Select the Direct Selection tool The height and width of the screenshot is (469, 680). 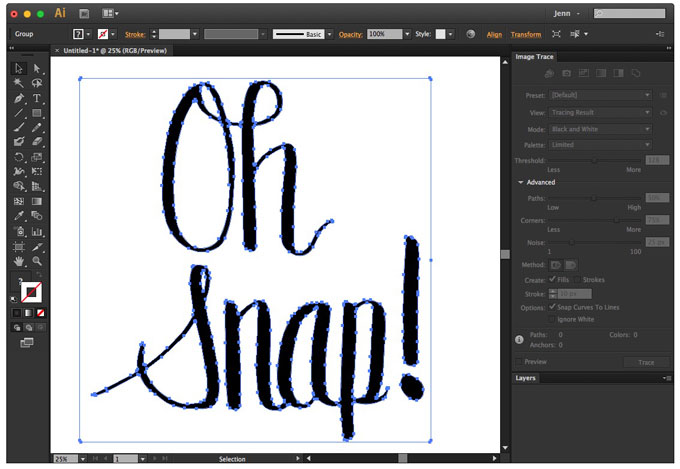click(37, 69)
